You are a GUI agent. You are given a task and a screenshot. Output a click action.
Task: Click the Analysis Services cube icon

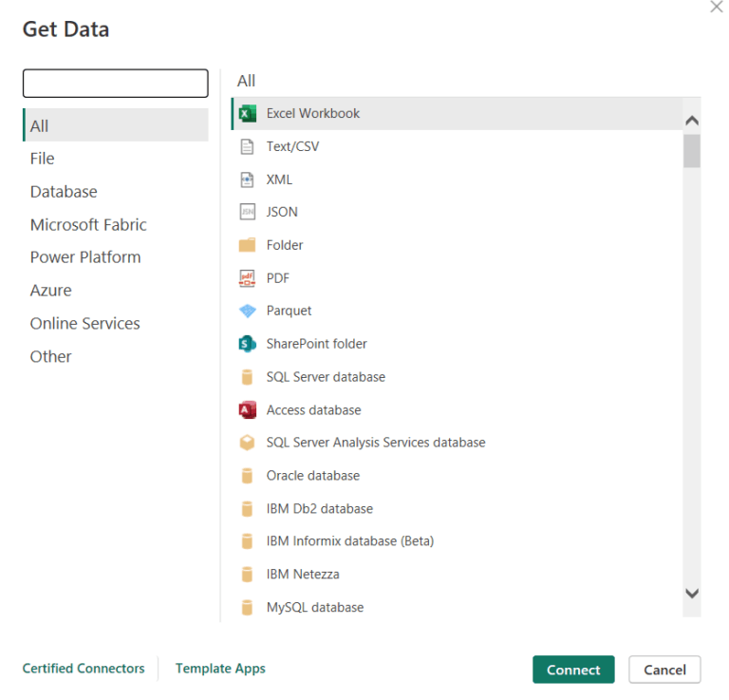point(248,443)
